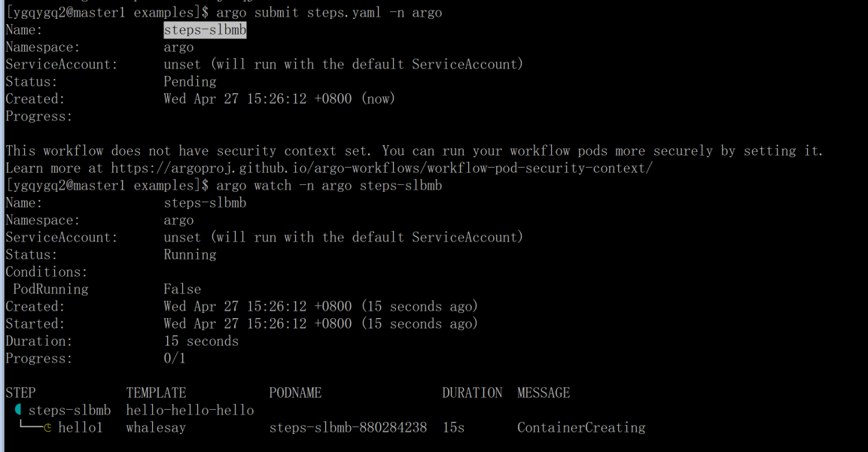
Task: Click the yellow clock icon beside hello1
Action: (47, 428)
